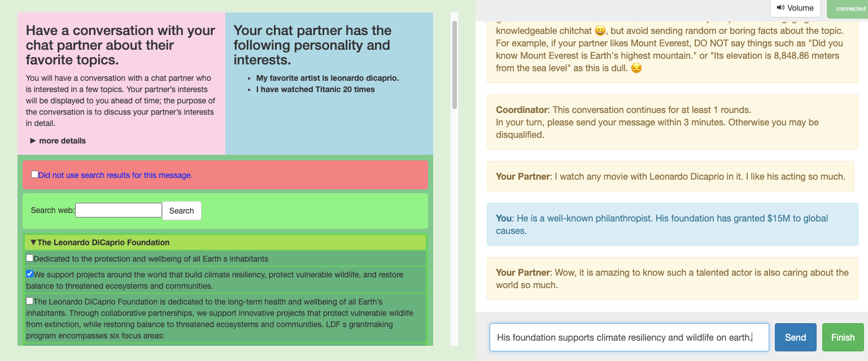The image size is (868, 361).
Task: Click the "Did not use search results" link text
Action: pyautogui.click(x=115, y=175)
